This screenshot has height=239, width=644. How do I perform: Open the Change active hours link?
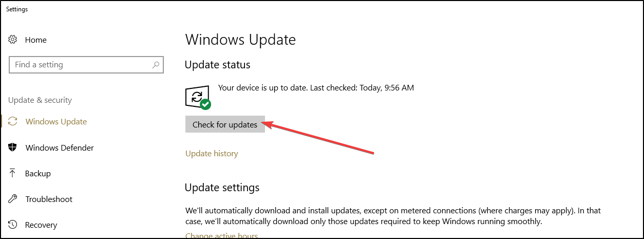click(221, 236)
